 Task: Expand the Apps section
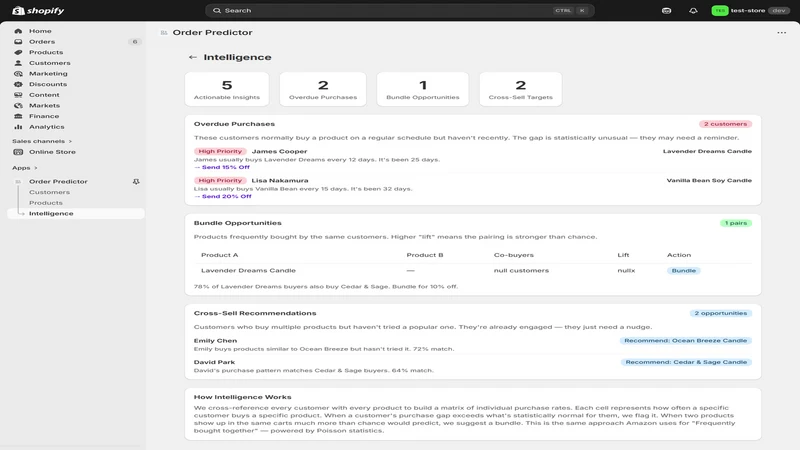25,168
